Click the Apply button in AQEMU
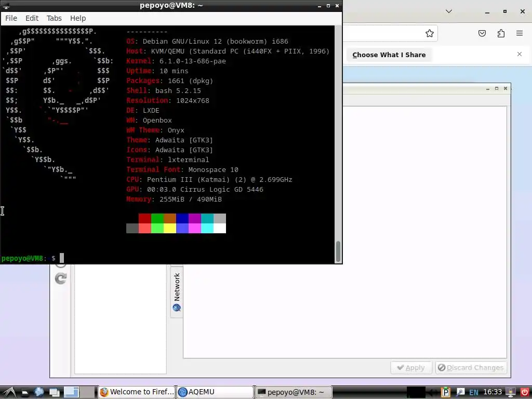The height and width of the screenshot is (399, 532). pos(411,367)
